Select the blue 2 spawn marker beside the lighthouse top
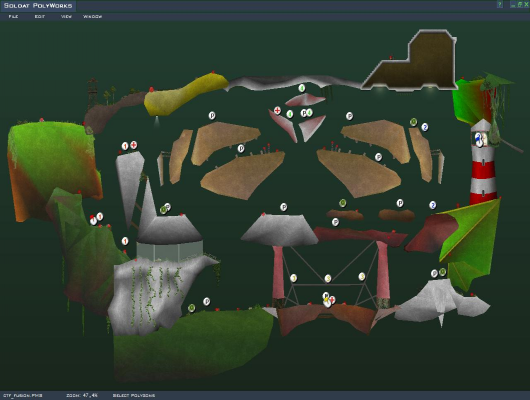Screen dimensions: 530x400 (425, 127)
